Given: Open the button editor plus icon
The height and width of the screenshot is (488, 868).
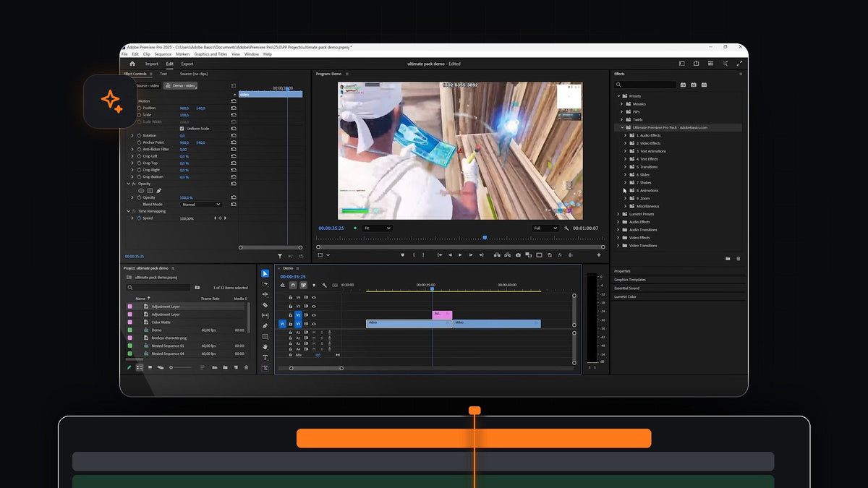Looking at the screenshot, I should point(598,255).
